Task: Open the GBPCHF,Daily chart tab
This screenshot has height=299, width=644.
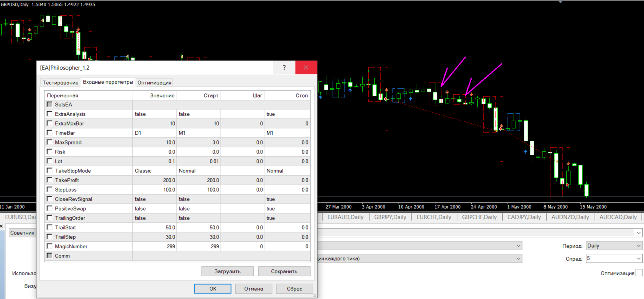Action: point(479,217)
